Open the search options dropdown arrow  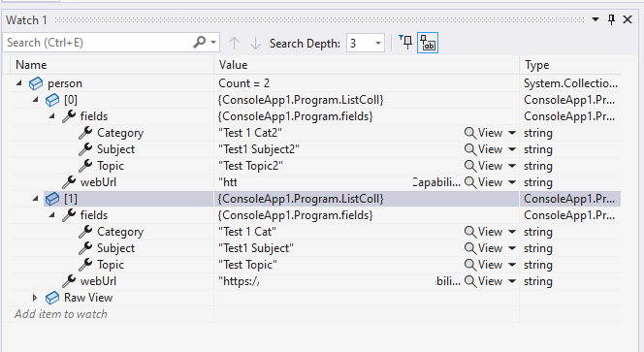(213, 43)
